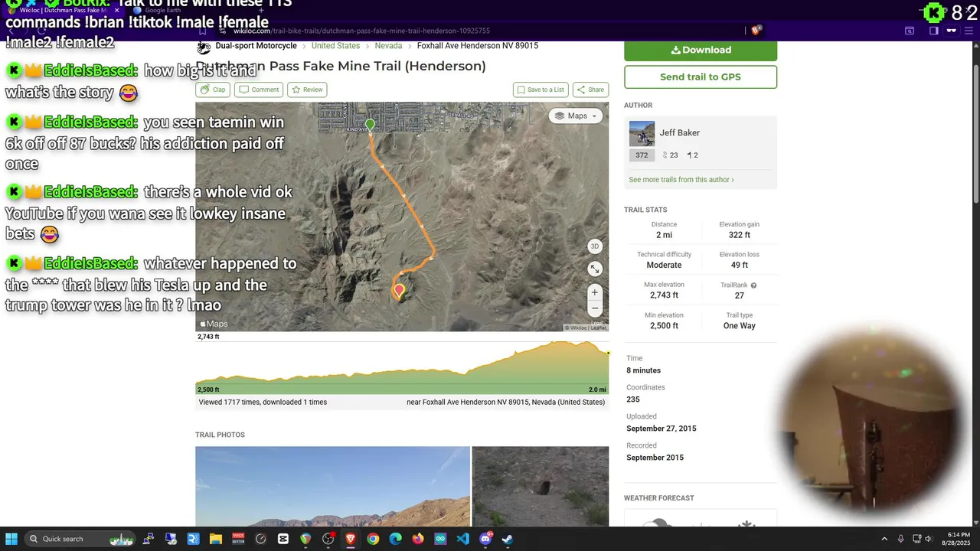Switch to Brave browser in taskbar
Screen dimensions: 980x551
(x=351, y=539)
